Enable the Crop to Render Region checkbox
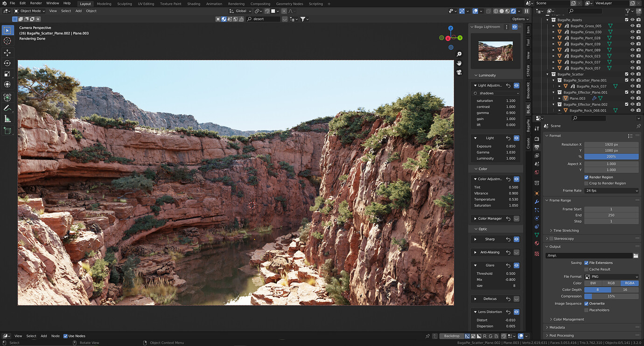 pos(587,183)
